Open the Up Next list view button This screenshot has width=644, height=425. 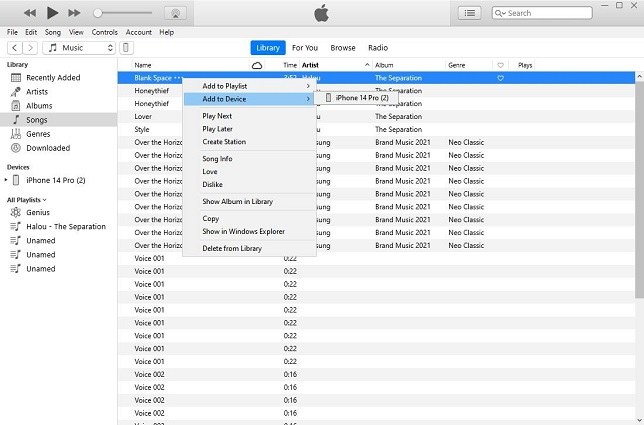(x=469, y=13)
